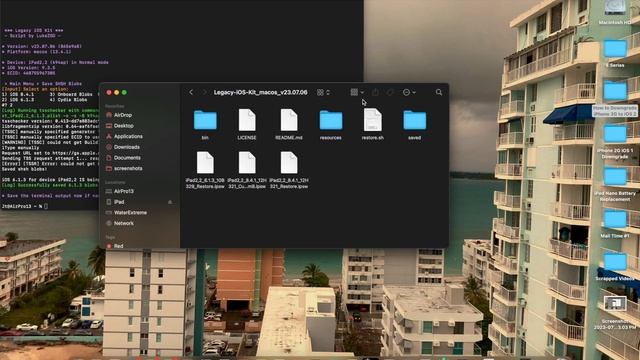The height and width of the screenshot is (360, 640).
Task: Open the resources folder
Action: coord(331,120)
